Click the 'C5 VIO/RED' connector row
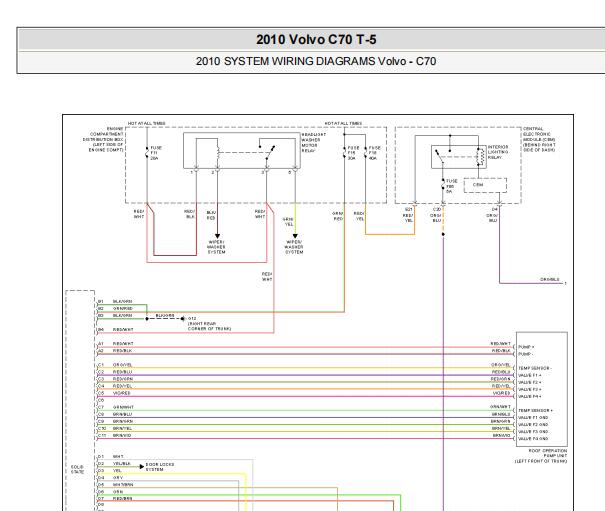The height and width of the screenshot is (511, 605). click(114, 393)
